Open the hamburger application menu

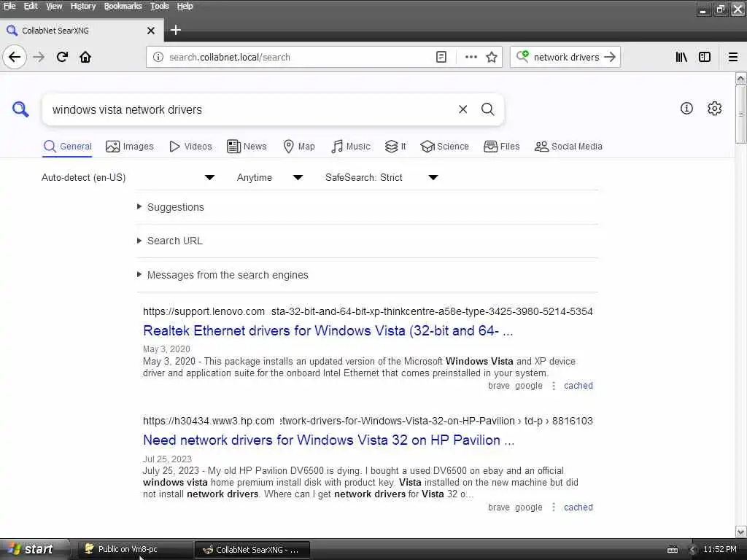coord(732,57)
